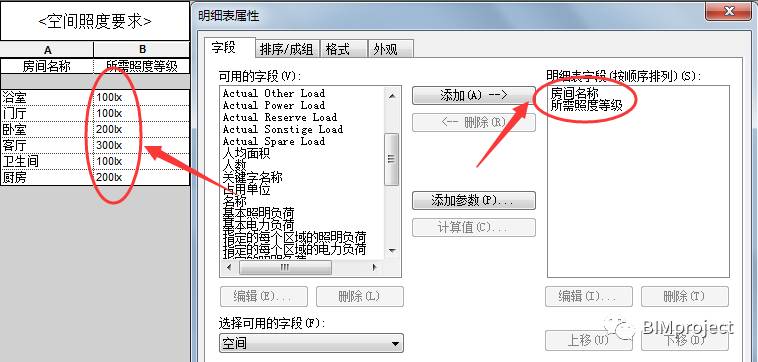Click the available fields list scroll-up arrow
Viewport: 758px width, 362px height.
point(392,96)
